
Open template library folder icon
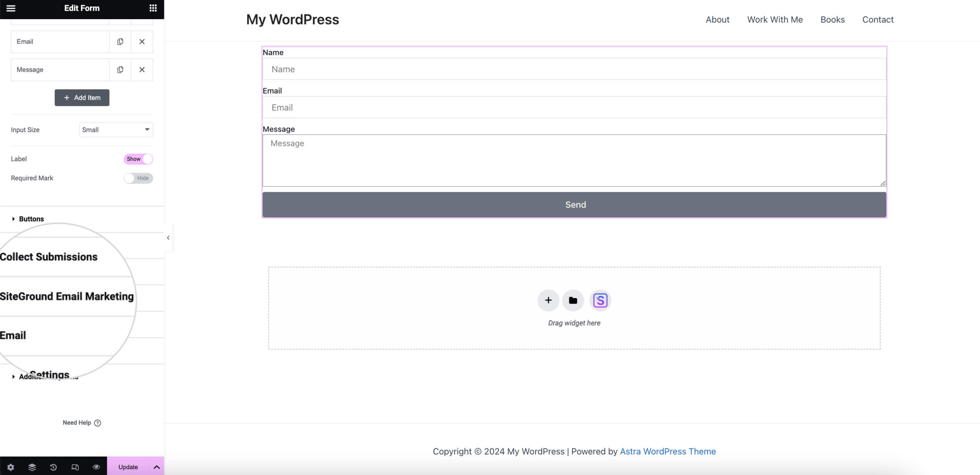pyautogui.click(x=573, y=300)
